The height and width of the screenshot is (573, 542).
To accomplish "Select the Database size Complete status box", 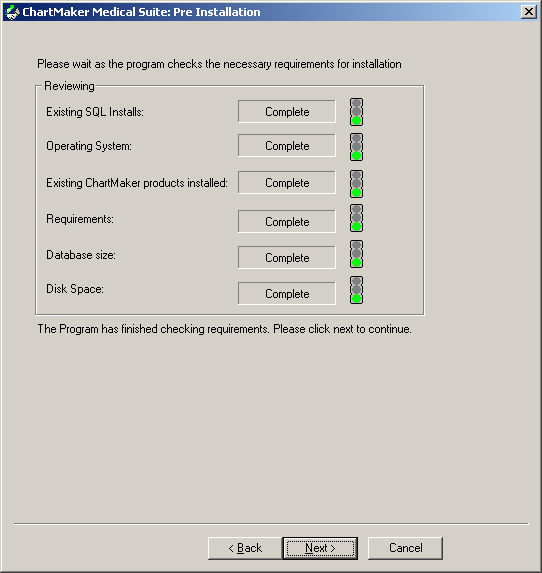I will pyautogui.click(x=287, y=257).
